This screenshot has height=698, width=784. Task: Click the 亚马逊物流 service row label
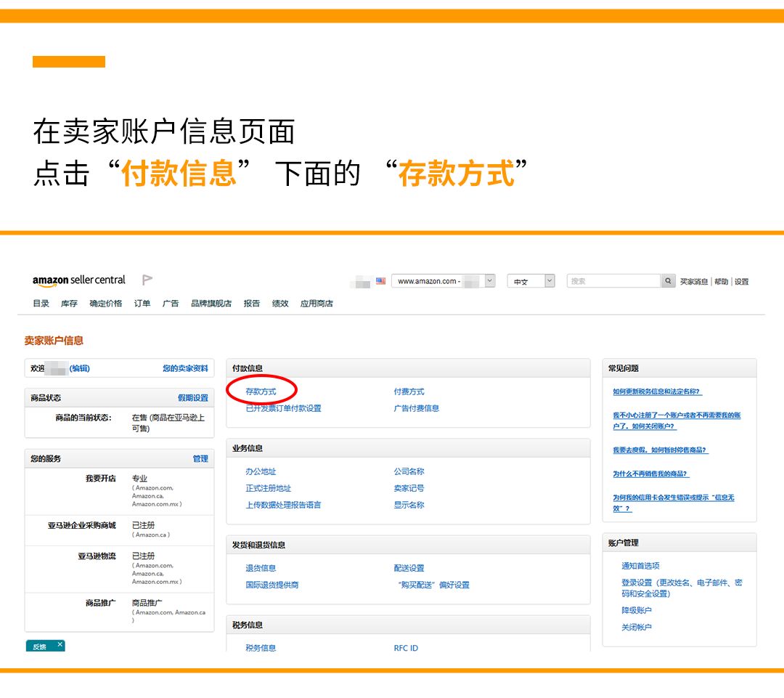(x=97, y=556)
